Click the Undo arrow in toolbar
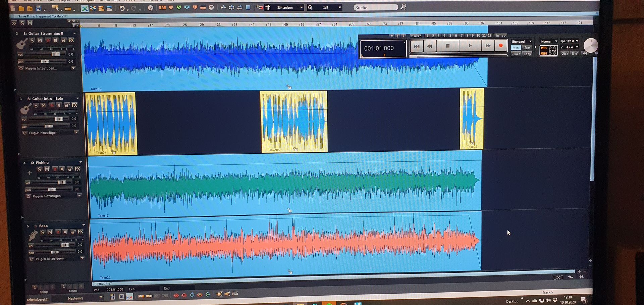644x305 pixels. (x=122, y=8)
